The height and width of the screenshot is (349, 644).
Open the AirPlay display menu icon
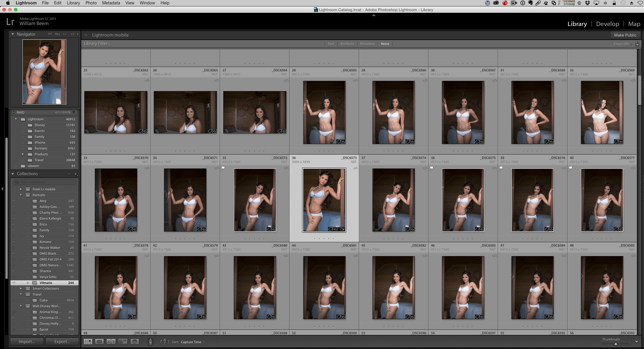point(596,3)
